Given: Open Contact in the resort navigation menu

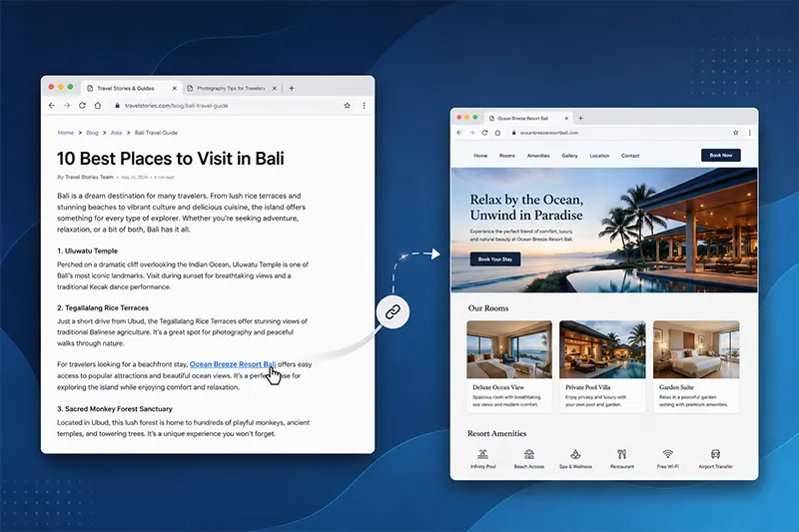Looking at the screenshot, I should click(x=630, y=156).
